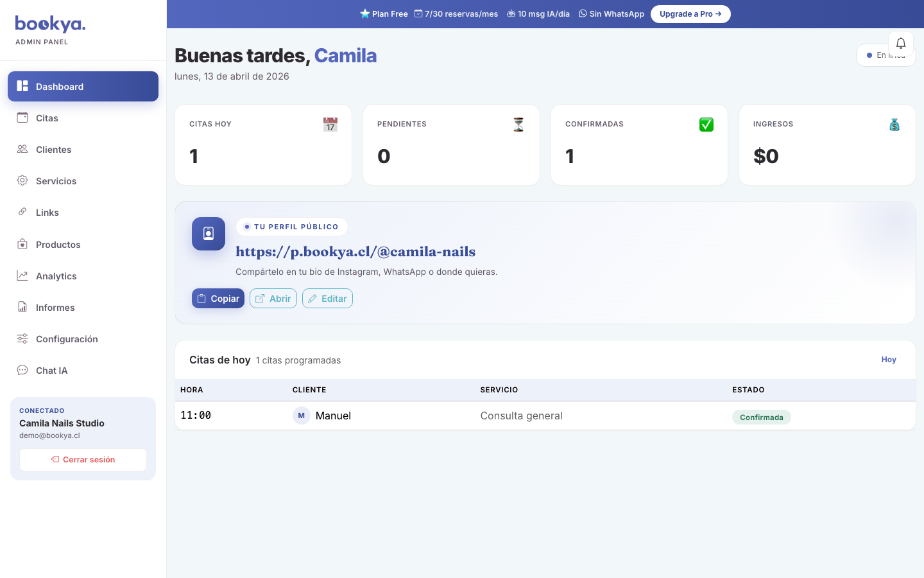Click the Dashboard grid icon

(x=22, y=86)
